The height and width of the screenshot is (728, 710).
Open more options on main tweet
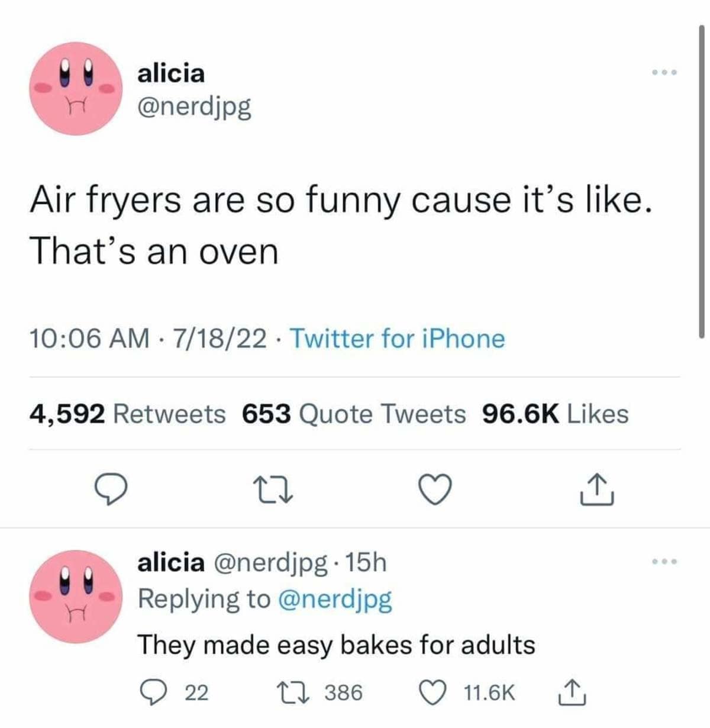pos(664,73)
